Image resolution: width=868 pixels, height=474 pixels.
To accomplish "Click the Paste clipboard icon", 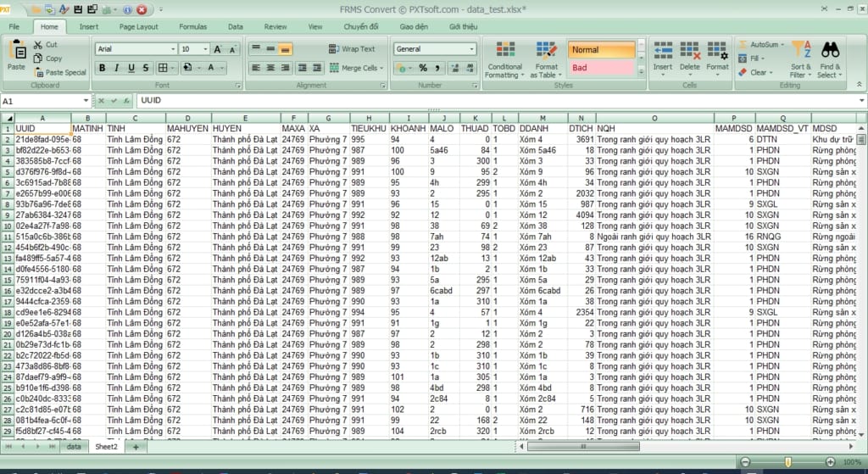I will pos(16,53).
